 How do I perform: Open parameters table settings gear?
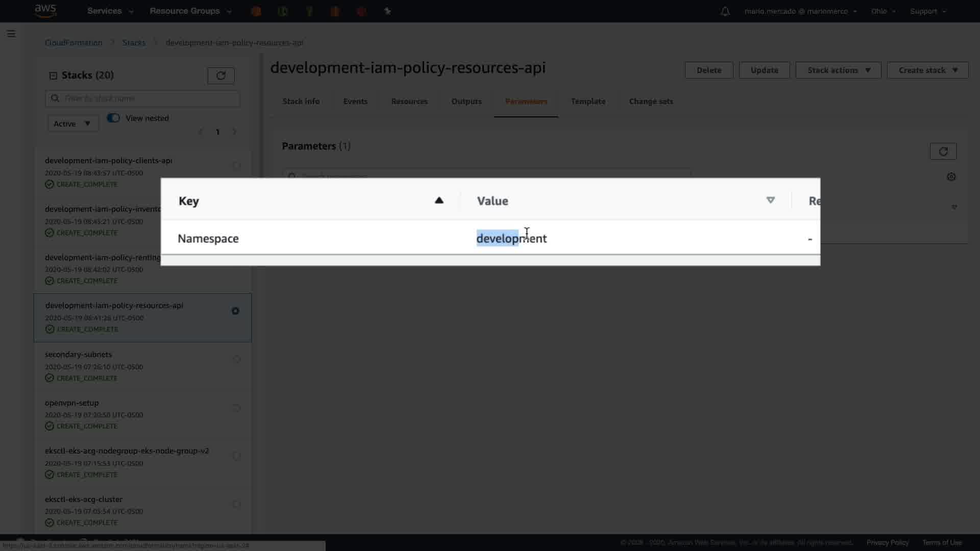click(x=951, y=177)
